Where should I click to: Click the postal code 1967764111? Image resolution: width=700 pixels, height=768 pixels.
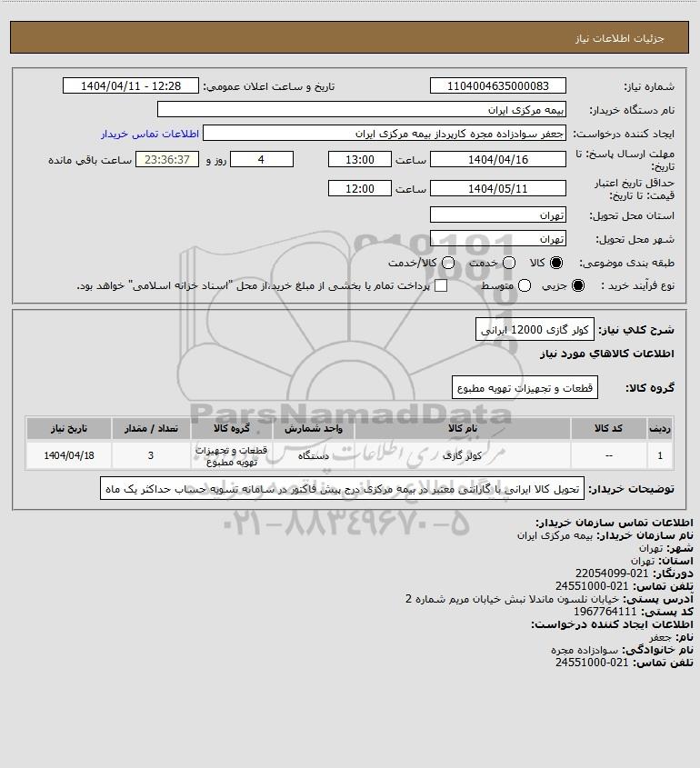(605, 612)
